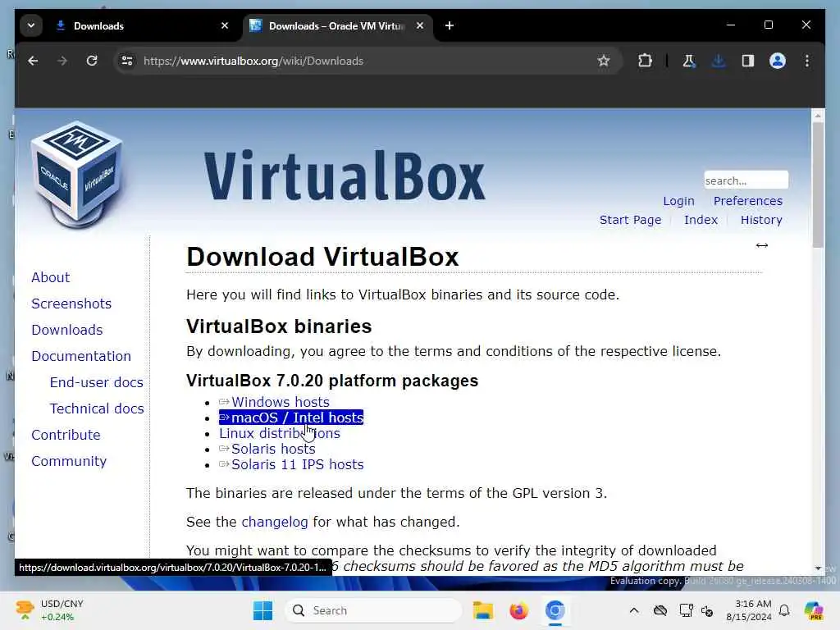Open Chrome Labs flask icon

(x=689, y=61)
